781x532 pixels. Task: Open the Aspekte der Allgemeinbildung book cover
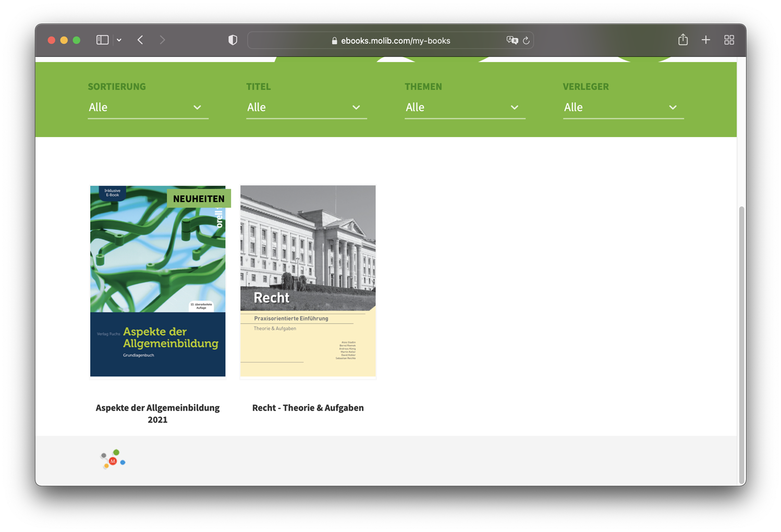click(158, 281)
